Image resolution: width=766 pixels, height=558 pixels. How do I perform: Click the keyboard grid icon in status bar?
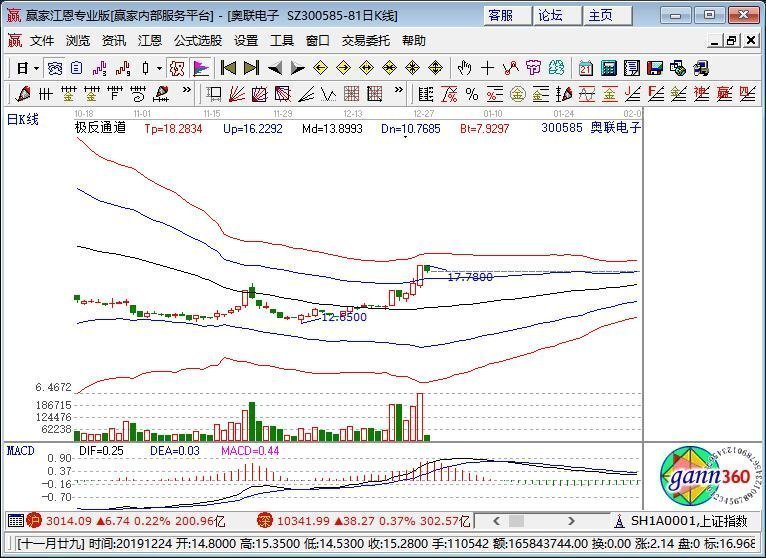tap(16, 521)
